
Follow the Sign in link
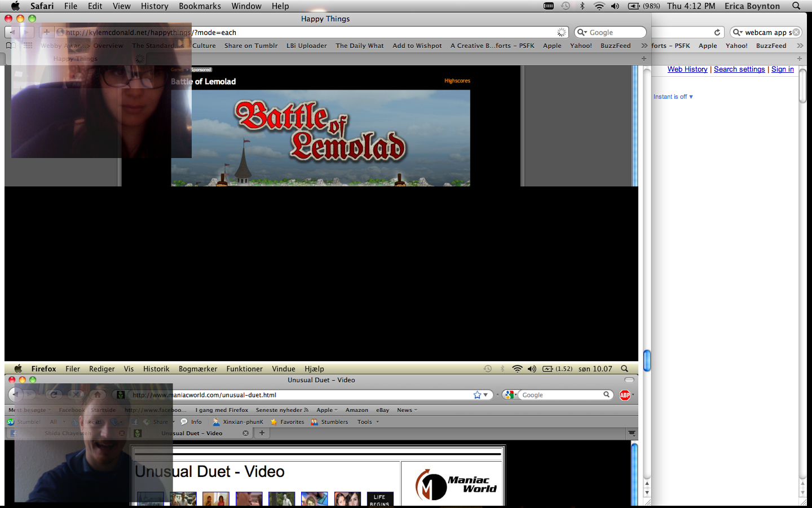783,69
